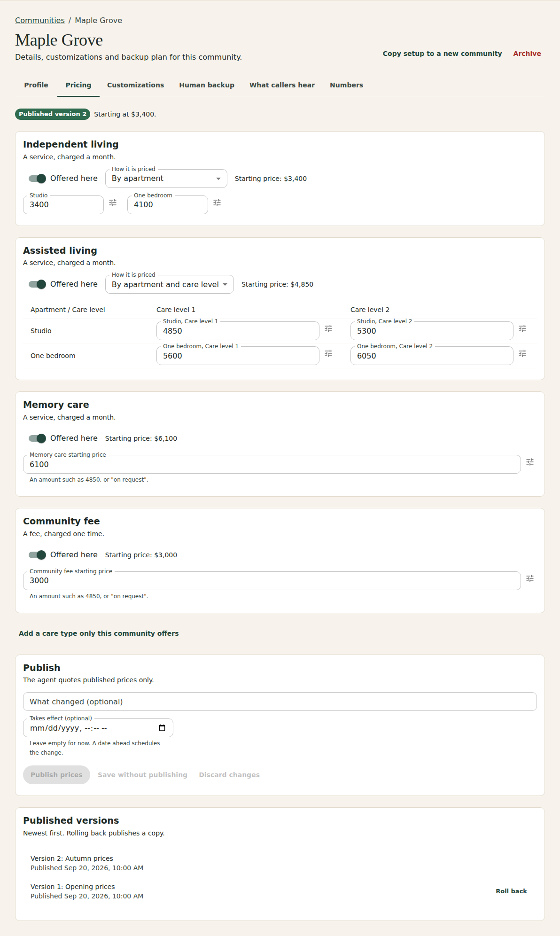Click Starting price: $4,850 text
This screenshot has width=560, height=936.
click(277, 284)
